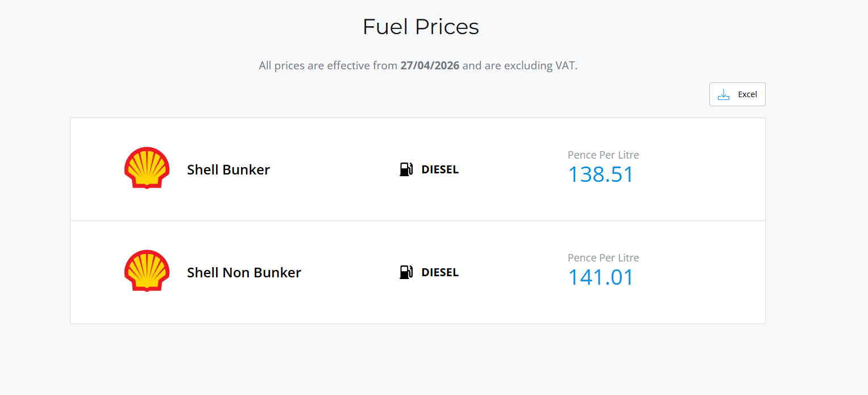Image resolution: width=868 pixels, height=395 pixels.
Task: Click Pence Per Litre label above 138.51
Action: [603, 155]
